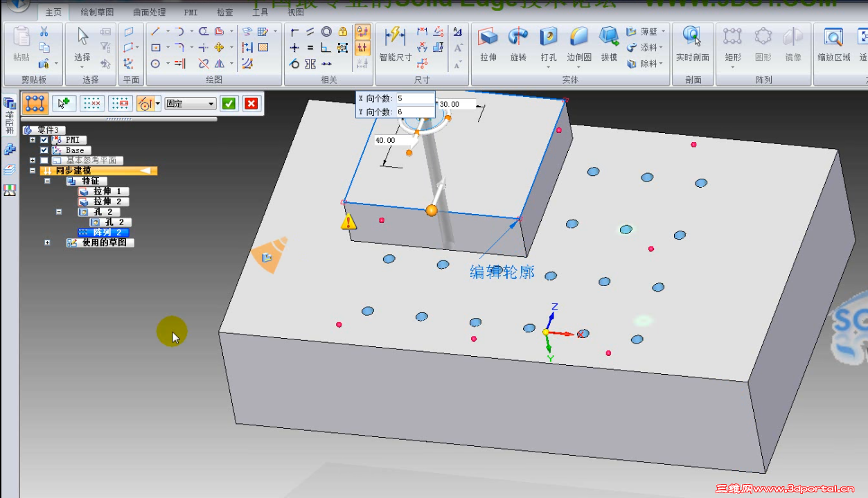Uncheck the Base checkbox
The height and width of the screenshot is (498, 868).
44,150
